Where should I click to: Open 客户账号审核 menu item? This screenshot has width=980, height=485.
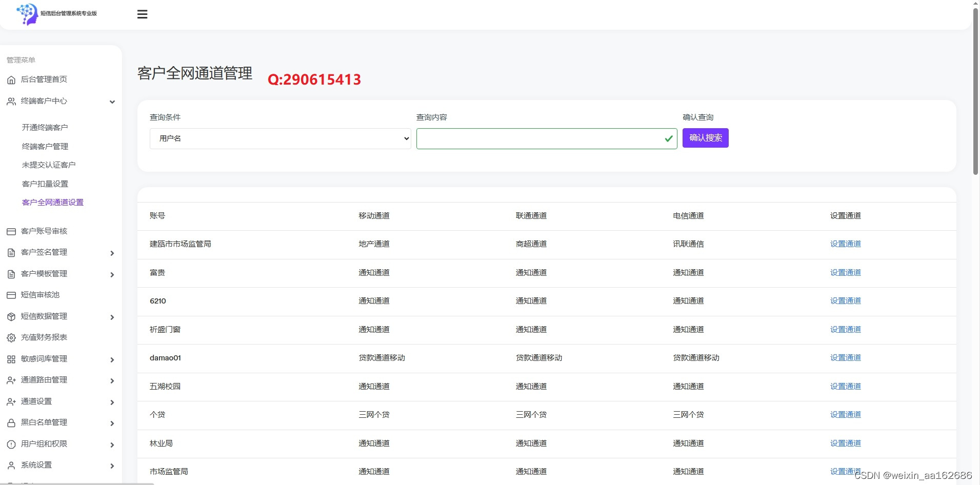point(44,231)
